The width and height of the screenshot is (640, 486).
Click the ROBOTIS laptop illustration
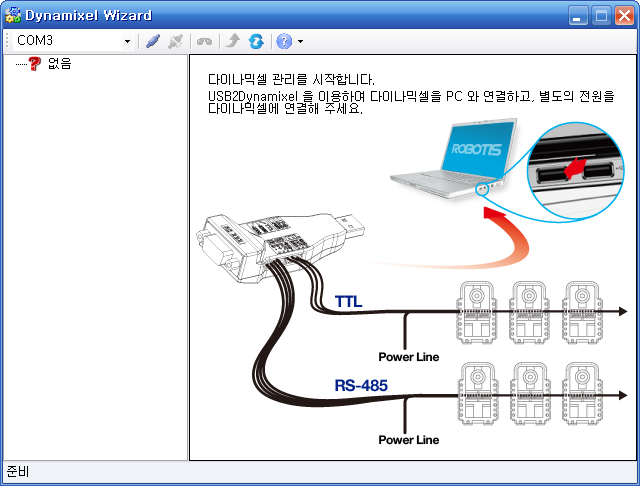point(454,158)
